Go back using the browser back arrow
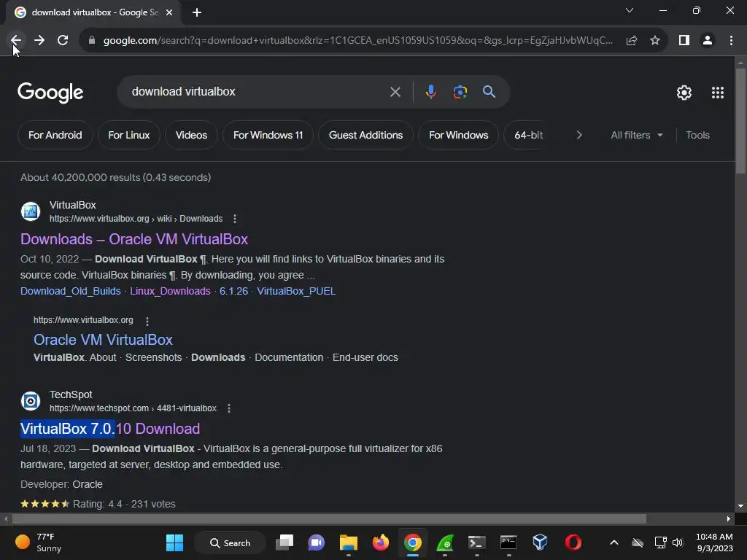 (x=16, y=41)
